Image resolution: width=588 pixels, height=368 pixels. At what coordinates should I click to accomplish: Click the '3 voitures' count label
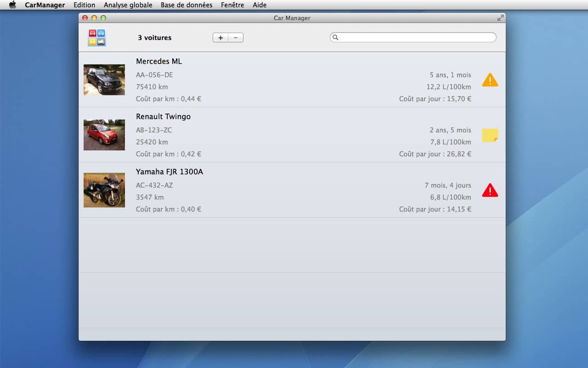(x=155, y=38)
